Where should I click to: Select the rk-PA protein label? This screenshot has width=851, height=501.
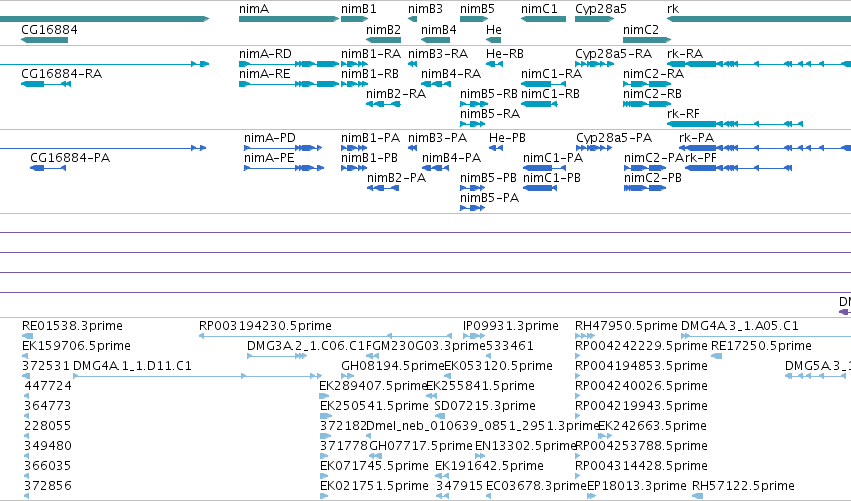pyautogui.click(x=697, y=138)
